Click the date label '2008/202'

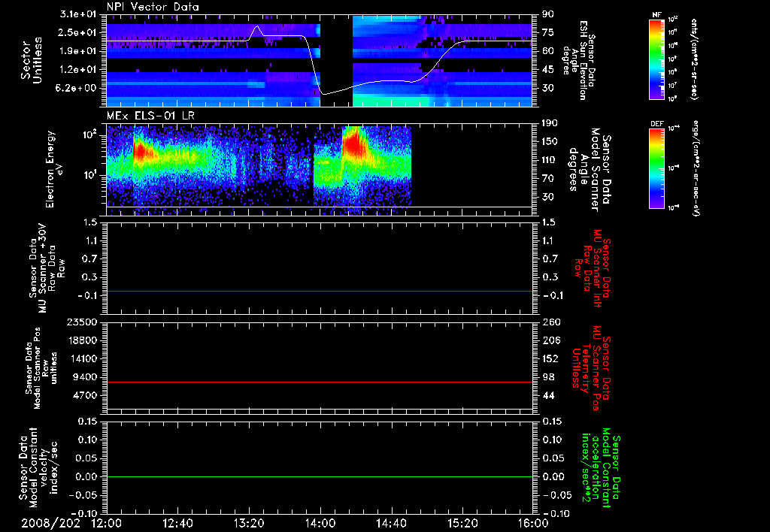[x=50, y=523]
